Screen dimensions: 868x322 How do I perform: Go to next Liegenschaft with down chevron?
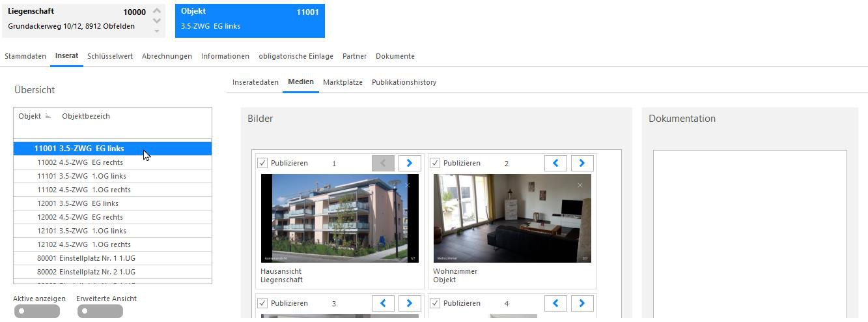[x=156, y=21]
